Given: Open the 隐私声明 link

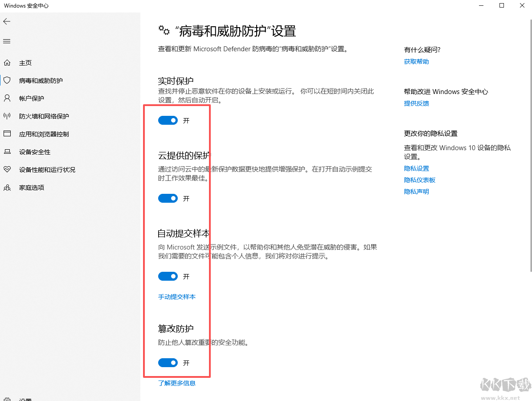Looking at the screenshot, I should pos(416,192).
